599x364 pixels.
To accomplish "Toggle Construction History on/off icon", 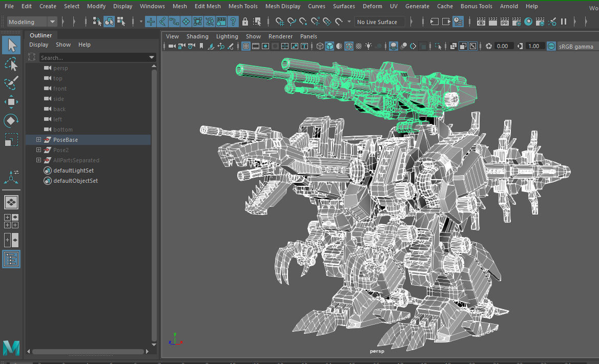I will (x=458, y=22).
